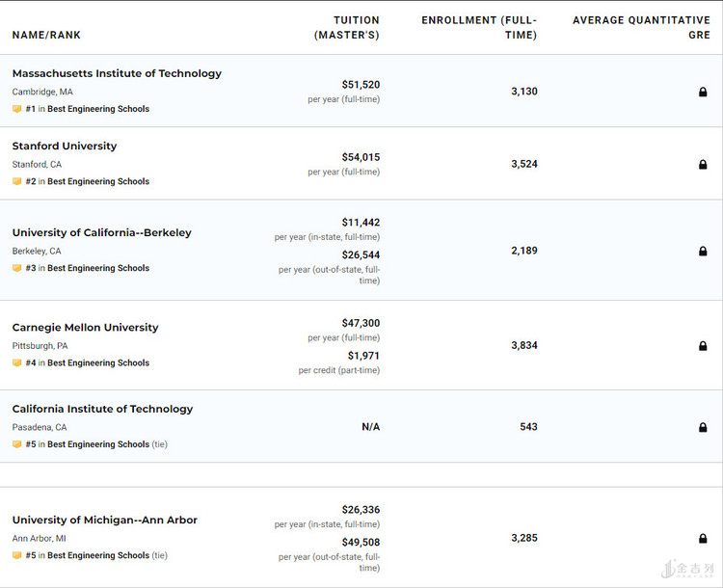Open the Stanford University school page

[x=65, y=147]
